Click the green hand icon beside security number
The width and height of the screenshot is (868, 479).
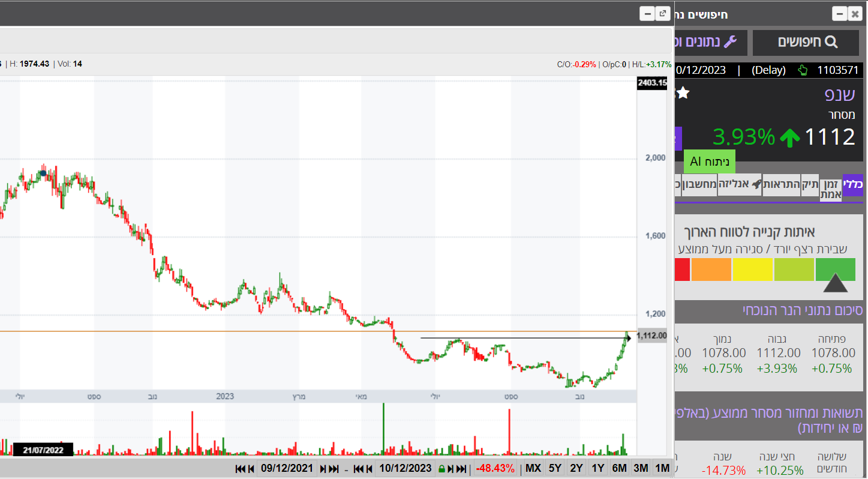point(803,70)
